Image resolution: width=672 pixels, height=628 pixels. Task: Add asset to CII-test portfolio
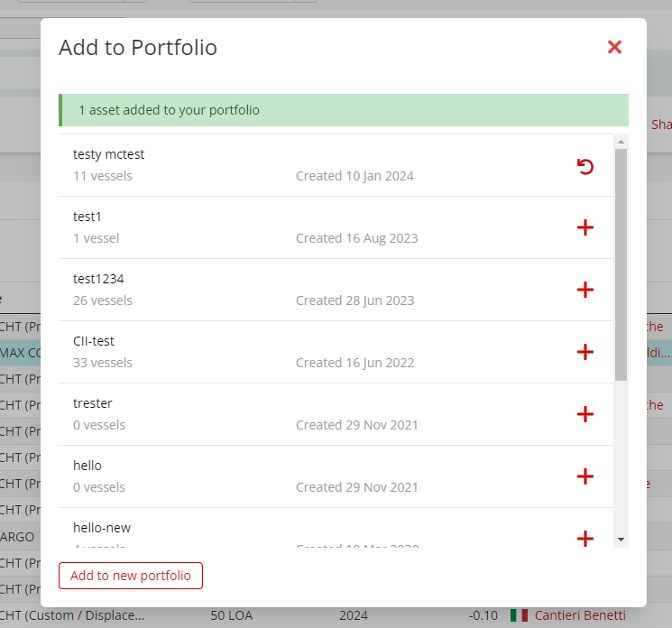pyautogui.click(x=585, y=352)
